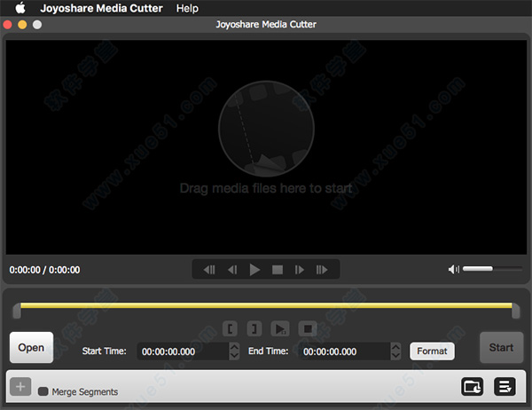
Task: Click the previous-frame step-back button
Action: pos(232,270)
